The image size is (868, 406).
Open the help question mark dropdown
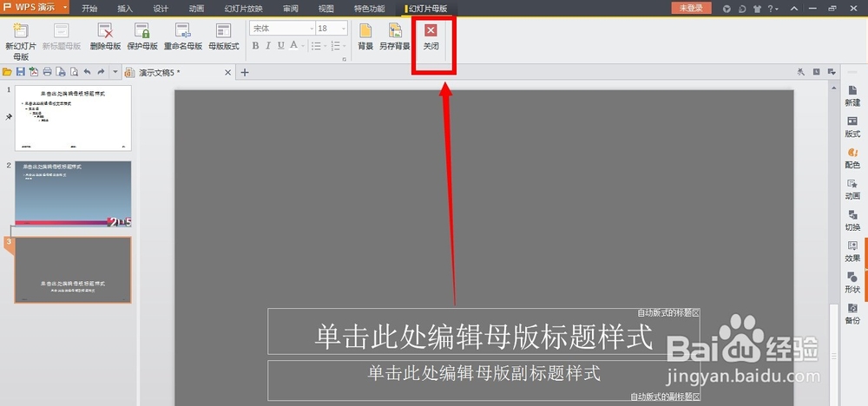pyautogui.click(x=773, y=9)
